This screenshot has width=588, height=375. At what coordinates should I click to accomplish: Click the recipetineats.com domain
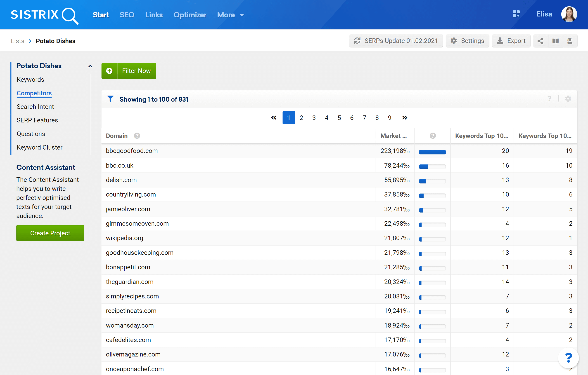tap(131, 311)
